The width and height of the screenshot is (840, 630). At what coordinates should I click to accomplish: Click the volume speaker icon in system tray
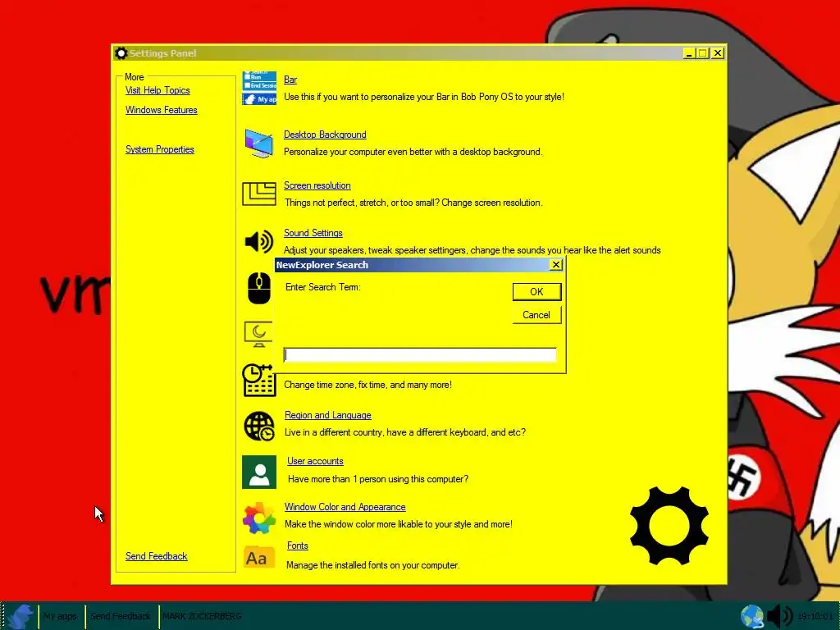[x=780, y=616]
